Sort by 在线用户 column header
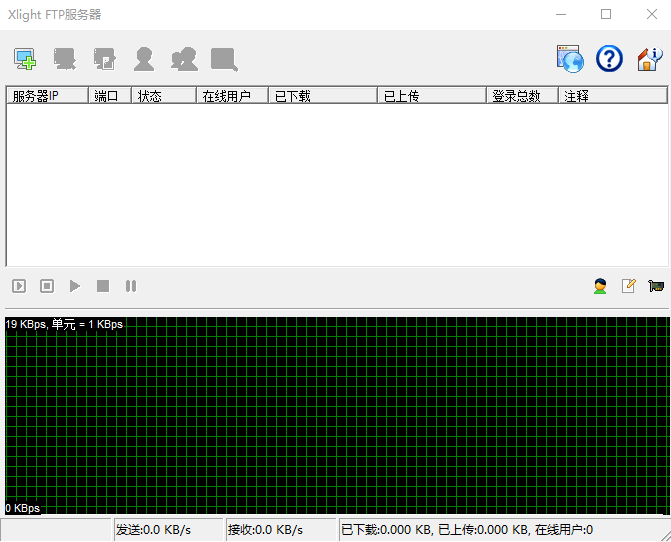The height and width of the screenshot is (542, 671). (232, 95)
